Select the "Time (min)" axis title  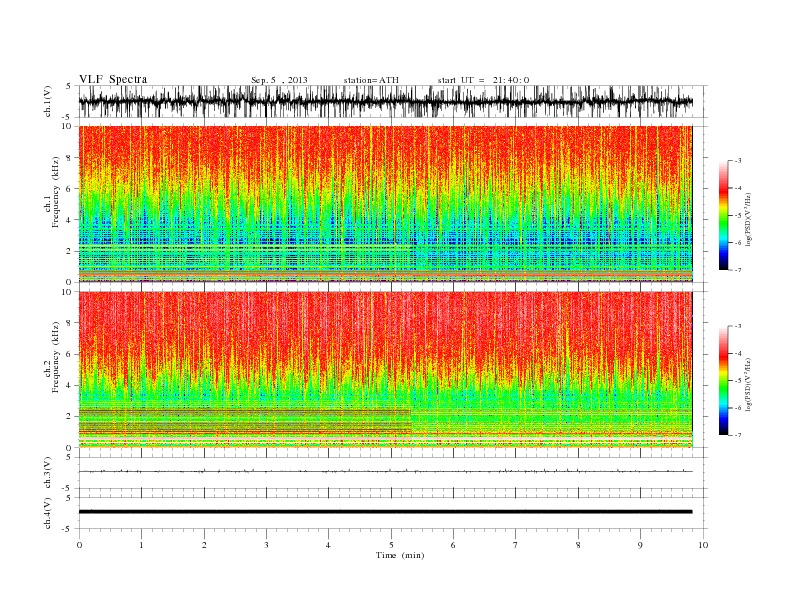click(x=400, y=555)
